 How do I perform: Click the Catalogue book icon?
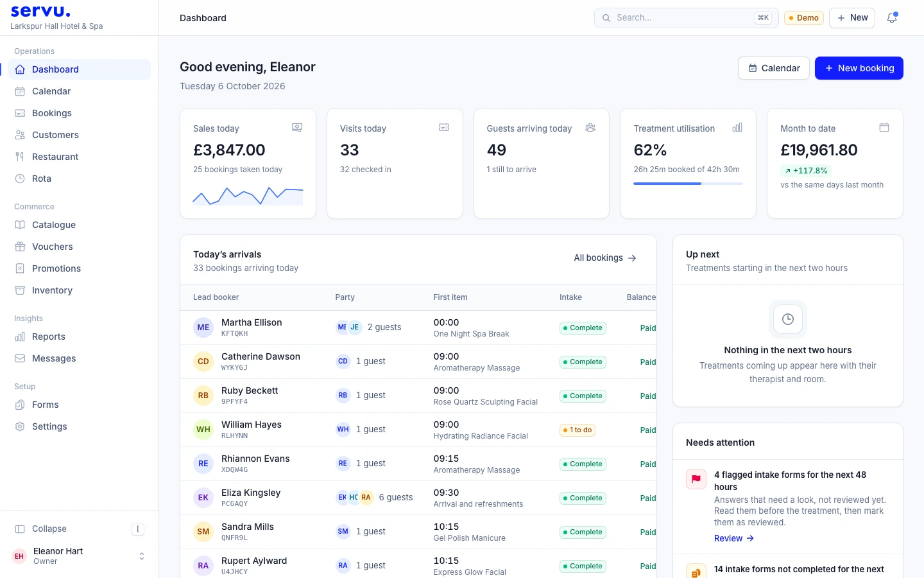[x=20, y=225]
